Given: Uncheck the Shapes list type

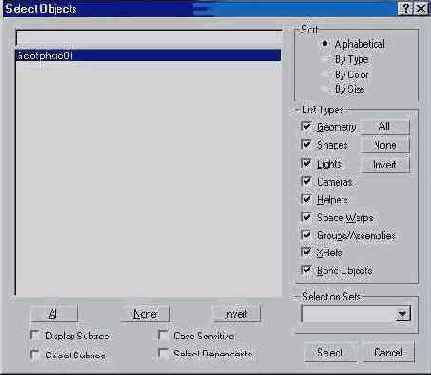Looking at the screenshot, I should coord(306,145).
